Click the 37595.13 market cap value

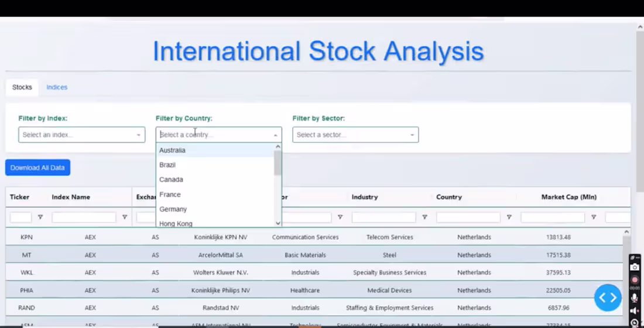(559, 272)
